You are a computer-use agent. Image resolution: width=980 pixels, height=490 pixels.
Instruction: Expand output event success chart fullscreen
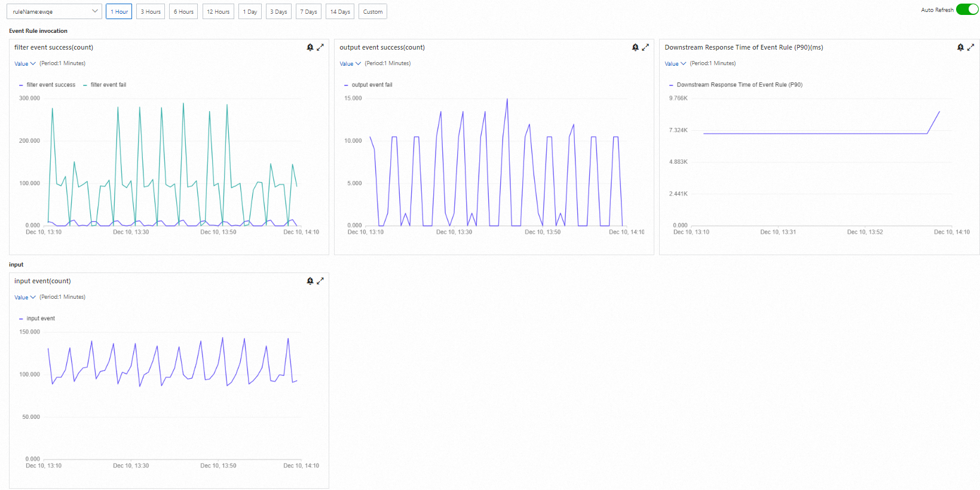point(645,47)
